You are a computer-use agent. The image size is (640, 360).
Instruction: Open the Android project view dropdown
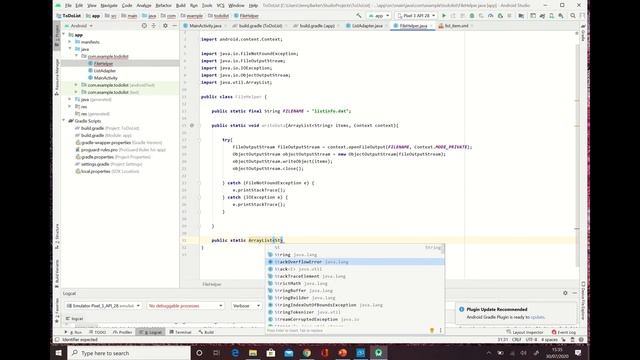79,26
